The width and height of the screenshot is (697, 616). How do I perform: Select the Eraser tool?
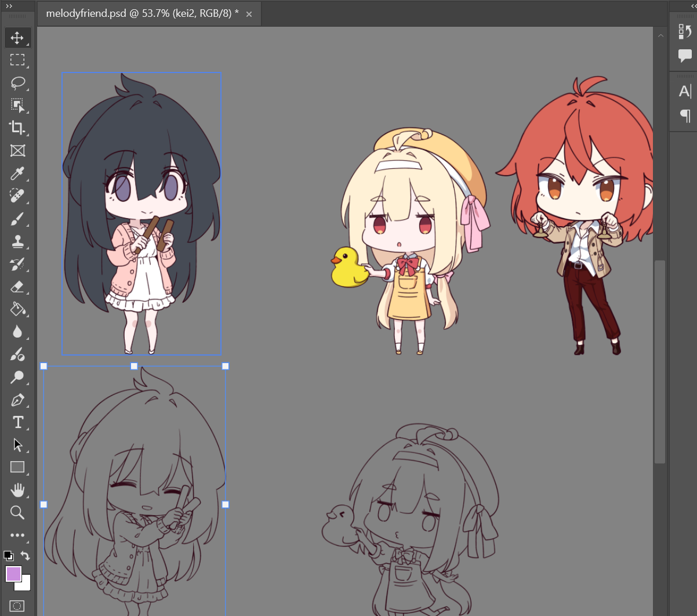tap(17, 287)
